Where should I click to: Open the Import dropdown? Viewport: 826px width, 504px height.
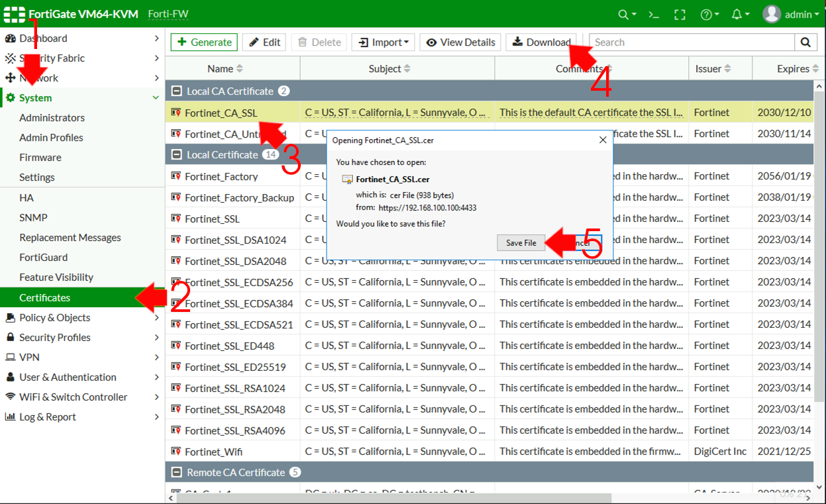tap(383, 42)
